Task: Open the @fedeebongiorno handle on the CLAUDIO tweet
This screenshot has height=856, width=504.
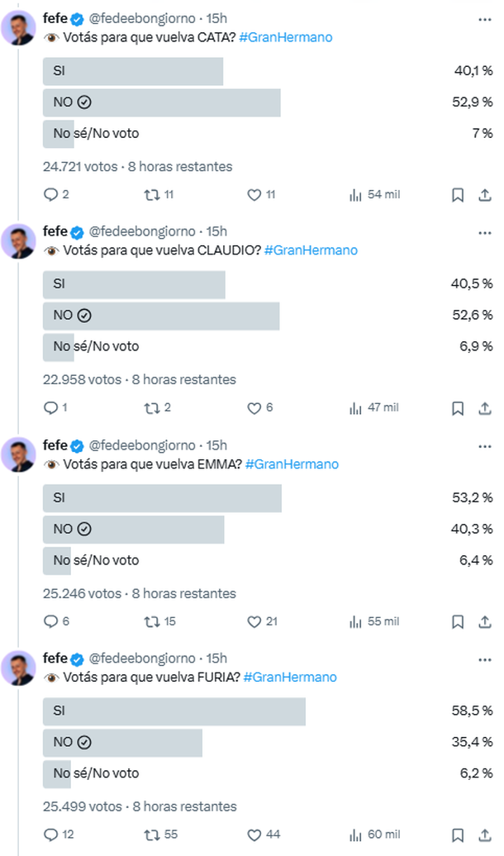Action: [142, 231]
